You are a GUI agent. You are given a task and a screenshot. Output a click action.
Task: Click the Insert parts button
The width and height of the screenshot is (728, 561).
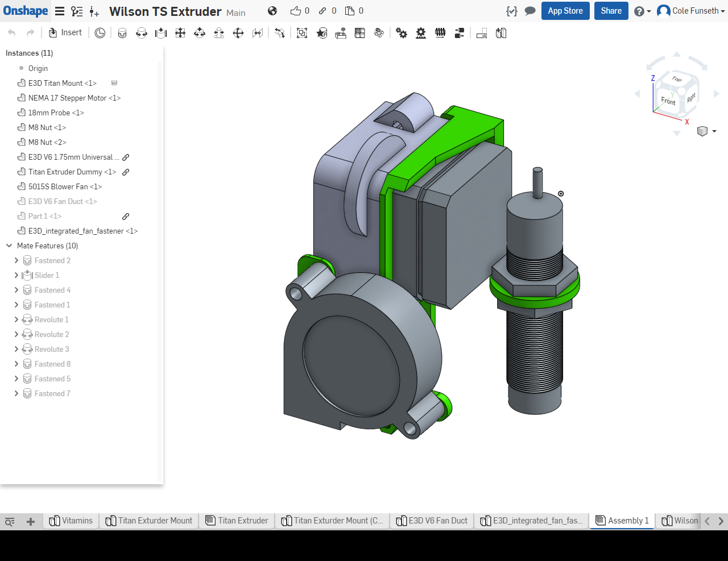pyautogui.click(x=65, y=33)
